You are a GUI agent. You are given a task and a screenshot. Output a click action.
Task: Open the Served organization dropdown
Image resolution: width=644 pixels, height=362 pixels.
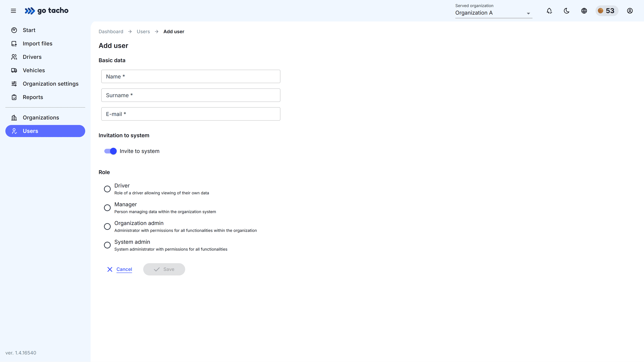[528, 13]
